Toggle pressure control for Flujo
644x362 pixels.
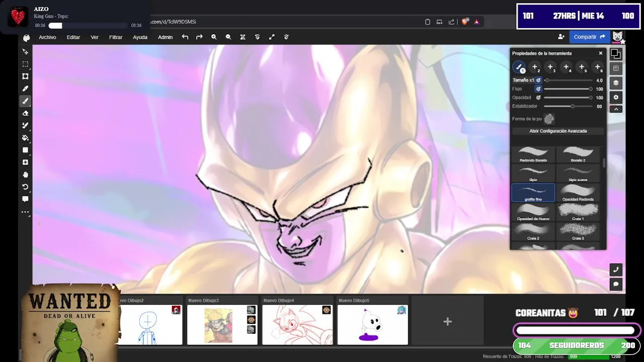coord(538,89)
